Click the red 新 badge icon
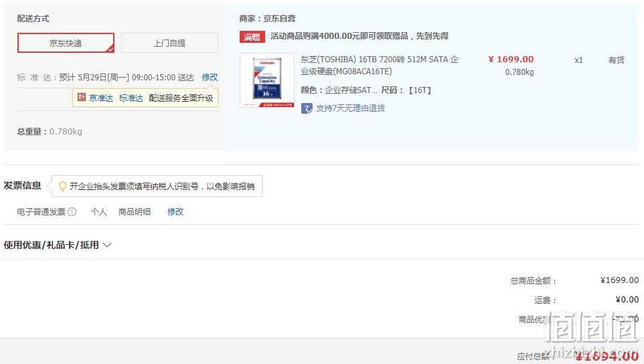The height and width of the screenshot is (364, 644). tap(81, 97)
